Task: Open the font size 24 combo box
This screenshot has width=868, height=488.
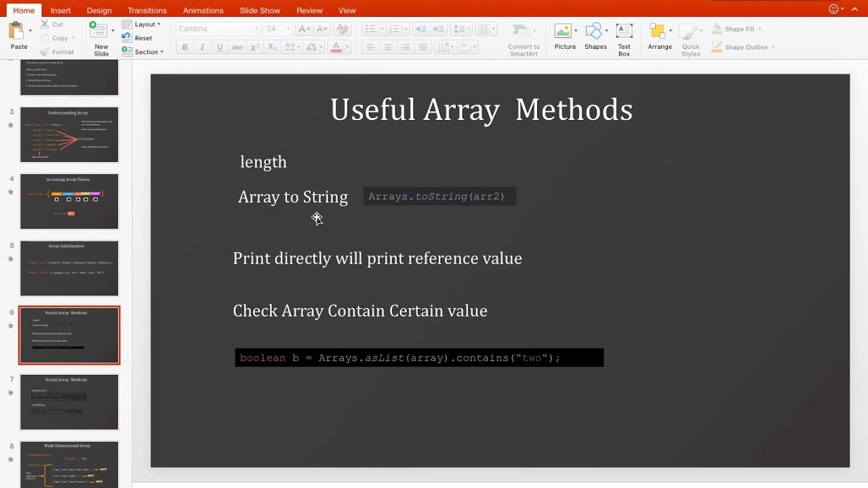Action: click(x=278, y=28)
